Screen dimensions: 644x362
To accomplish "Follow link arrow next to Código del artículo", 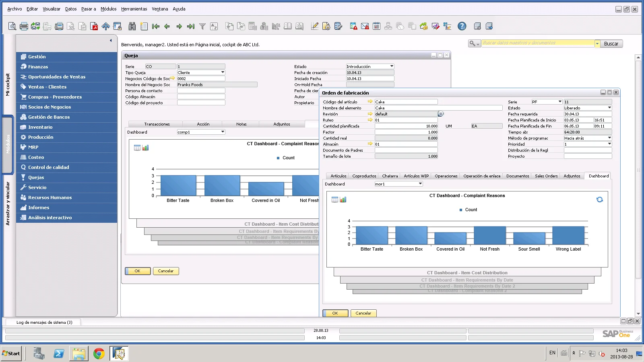I will point(370,102).
